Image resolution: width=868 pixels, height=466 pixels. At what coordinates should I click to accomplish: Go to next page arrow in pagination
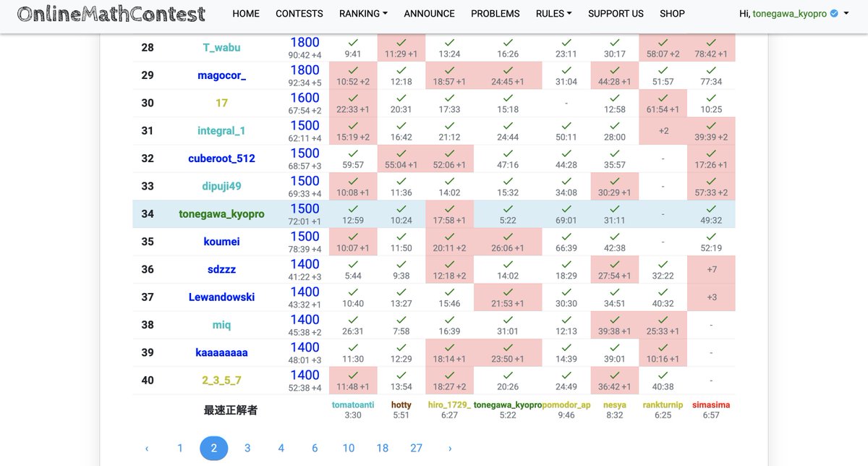(450, 449)
